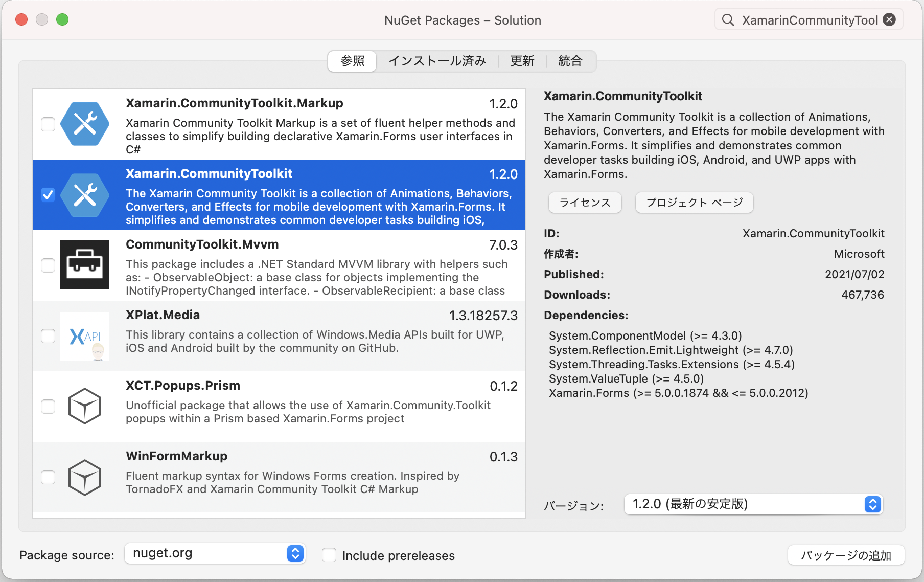Click the WinFormMarkup cube icon
Image resolution: width=924 pixels, height=582 pixels.
pyautogui.click(x=85, y=477)
